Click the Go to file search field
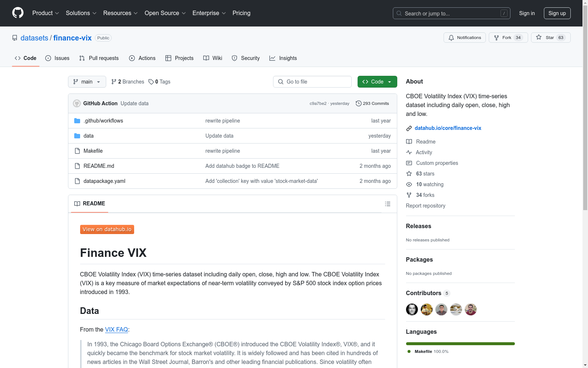The image size is (588, 368). [x=312, y=82]
